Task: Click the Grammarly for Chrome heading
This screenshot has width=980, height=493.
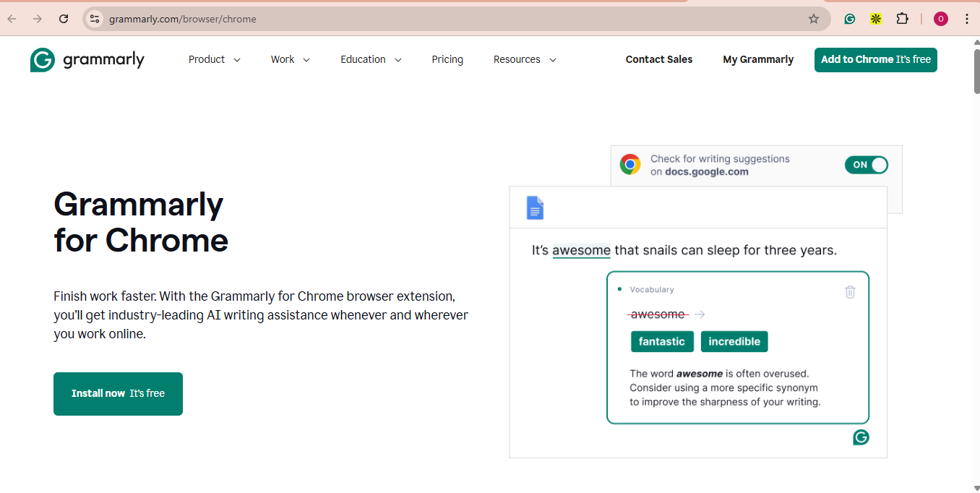Action: tap(141, 222)
